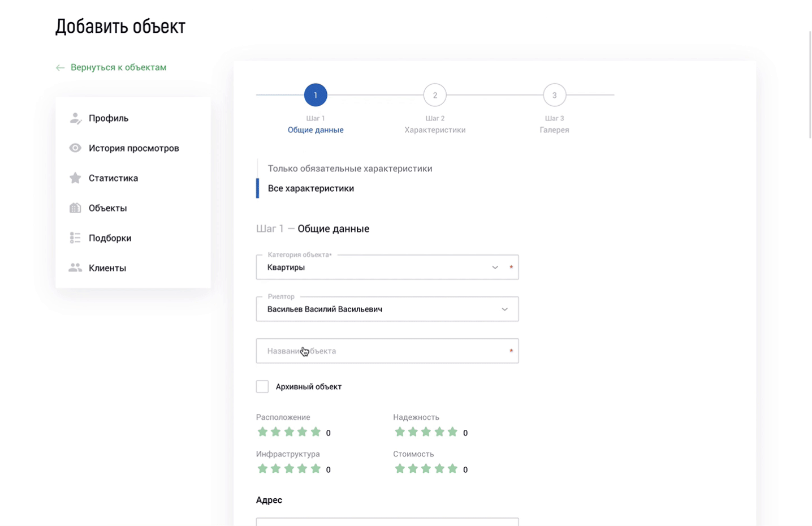Set Надежность rating to three stars
Viewport: 812px width, 526px height.
(x=426, y=432)
